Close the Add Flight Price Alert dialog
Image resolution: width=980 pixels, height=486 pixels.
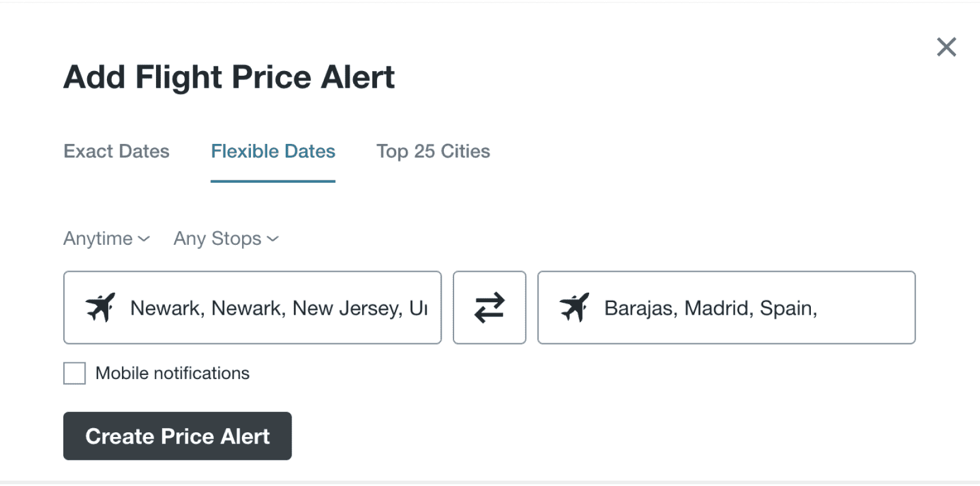(x=946, y=47)
